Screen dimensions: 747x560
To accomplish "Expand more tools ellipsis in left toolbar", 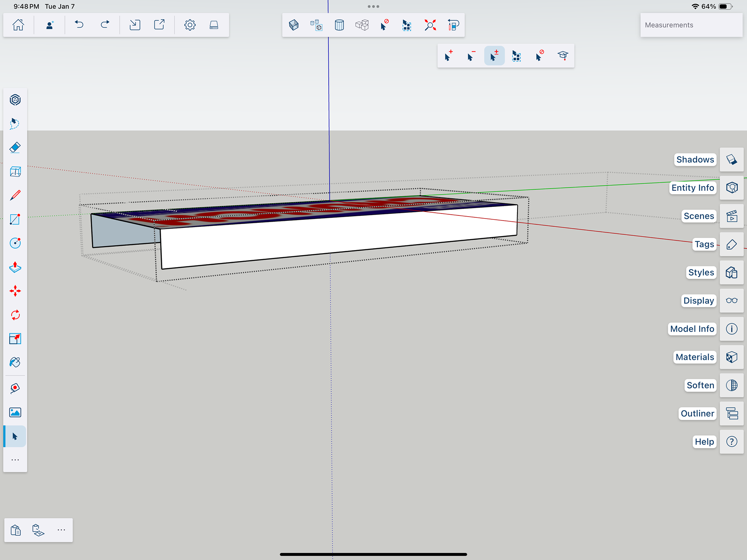I will pos(15,460).
